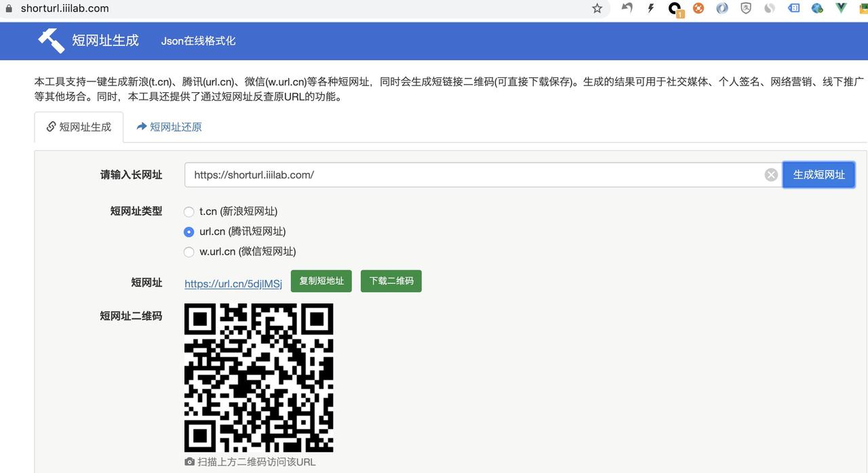Open the black ring extension with badge 1

(675, 9)
